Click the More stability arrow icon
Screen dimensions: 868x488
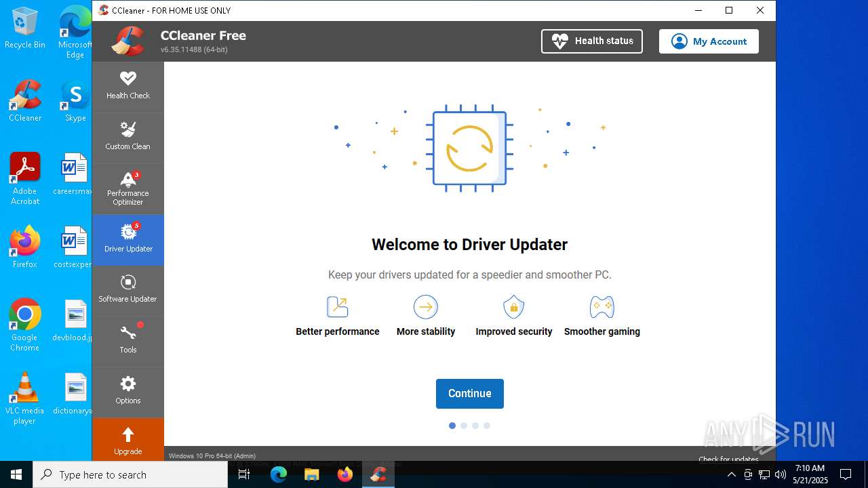pyautogui.click(x=426, y=307)
